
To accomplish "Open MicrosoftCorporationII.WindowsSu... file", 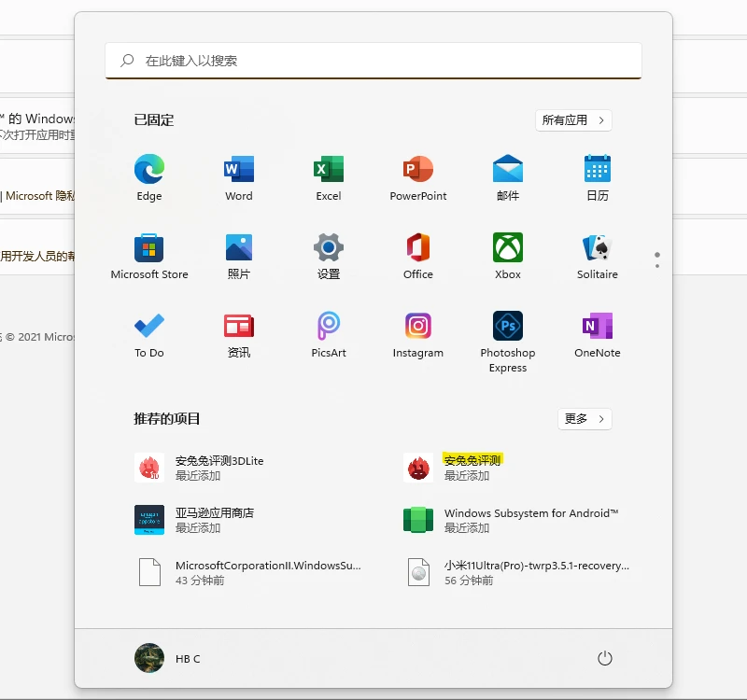I will [247, 572].
